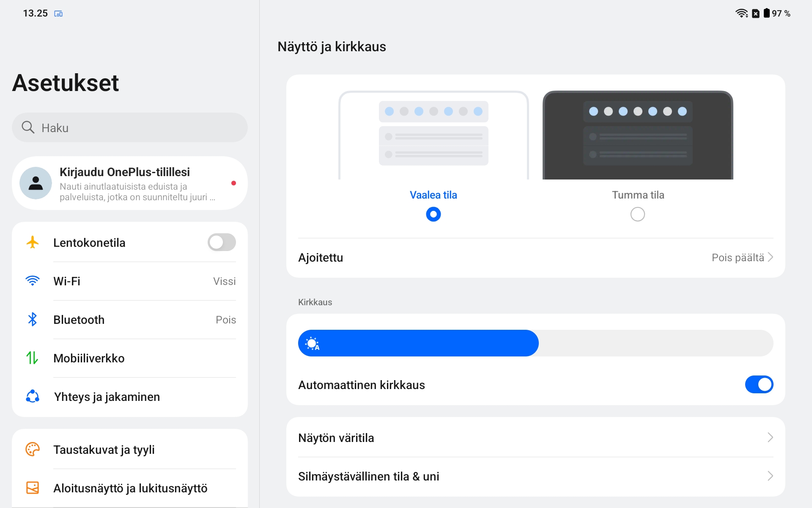
Task: Click Kirjaudu OnePlus-tilillesi sign-in link
Action: (125, 172)
